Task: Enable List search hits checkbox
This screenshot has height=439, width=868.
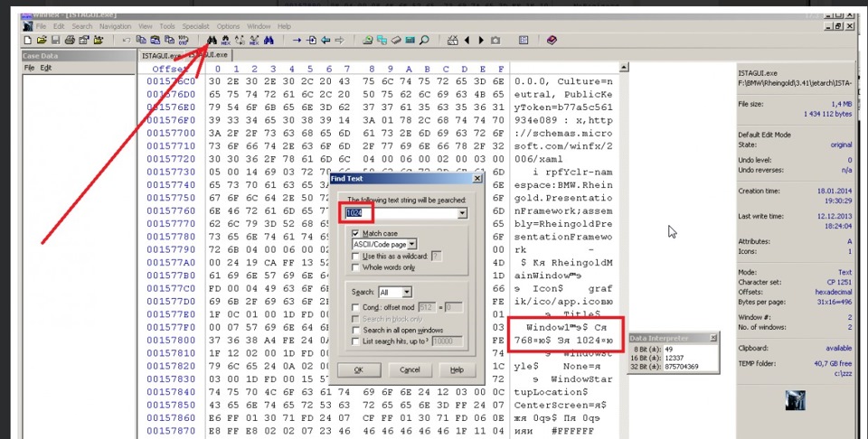Action: [x=355, y=341]
